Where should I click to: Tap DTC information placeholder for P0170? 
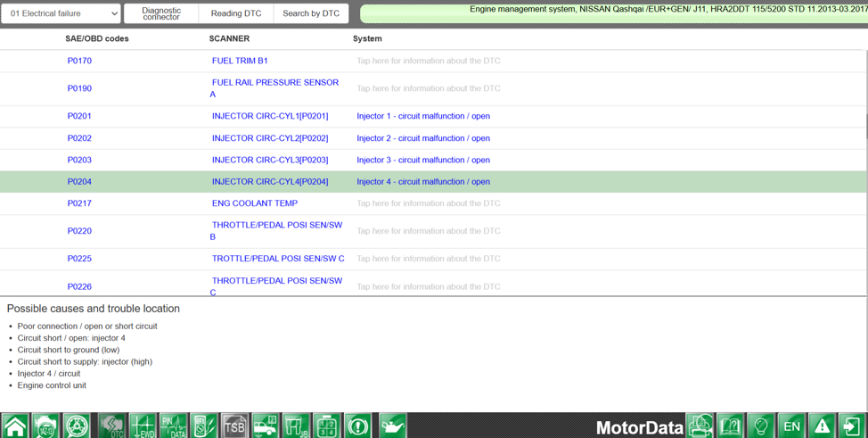coord(429,61)
